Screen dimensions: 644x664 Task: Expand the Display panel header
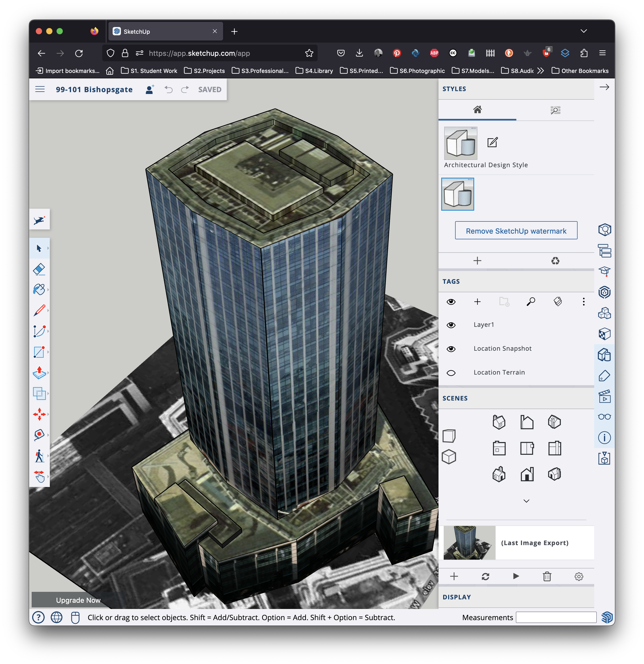tap(516, 597)
